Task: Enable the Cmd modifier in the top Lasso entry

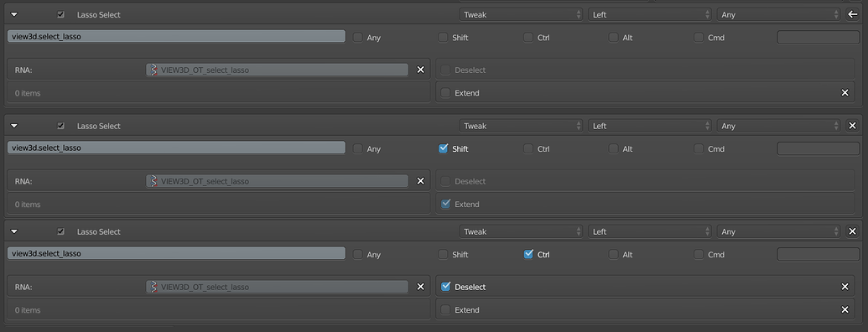Action: click(x=699, y=38)
